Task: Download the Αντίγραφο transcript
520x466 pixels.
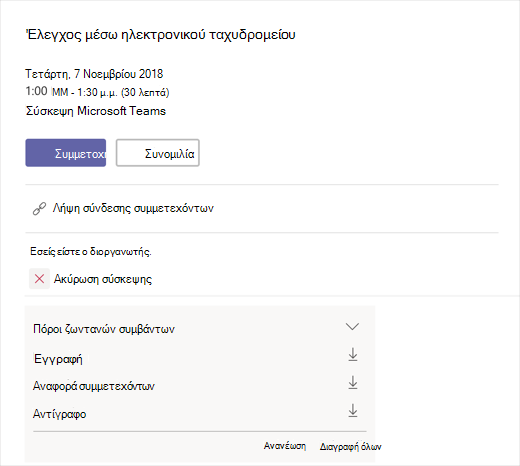Action: pyautogui.click(x=353, y=411)
